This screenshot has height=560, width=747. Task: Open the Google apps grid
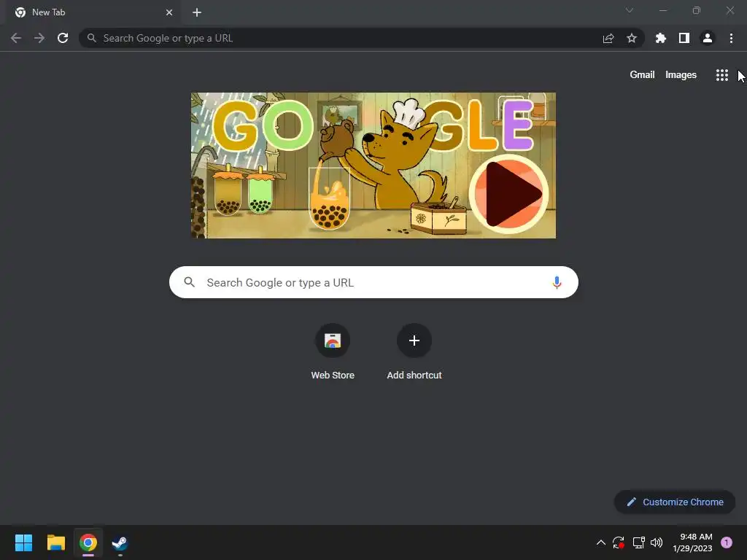click(721, 75)
